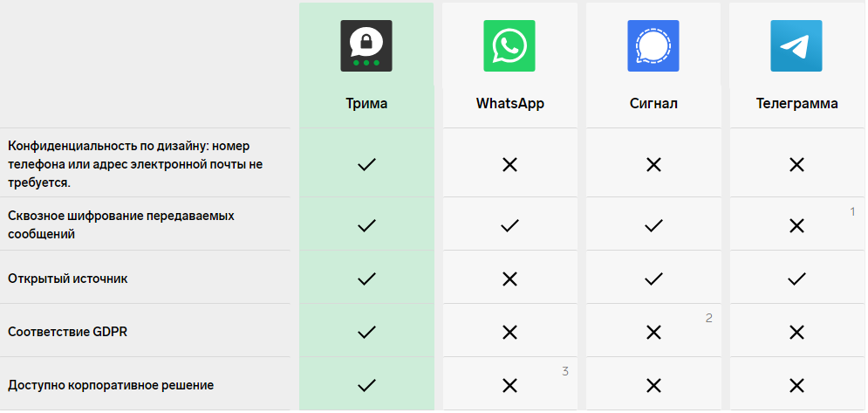The height and width of the screenshot is (413, 868).
Task: Click the green WhatsApp logo icon
Action: click(509, 46)
